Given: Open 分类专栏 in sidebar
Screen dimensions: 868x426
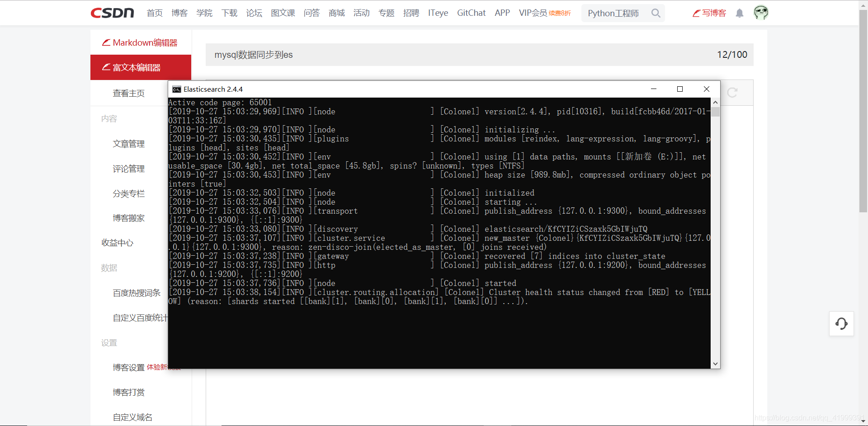Looking at the screenshot, I should click(129, 193).
